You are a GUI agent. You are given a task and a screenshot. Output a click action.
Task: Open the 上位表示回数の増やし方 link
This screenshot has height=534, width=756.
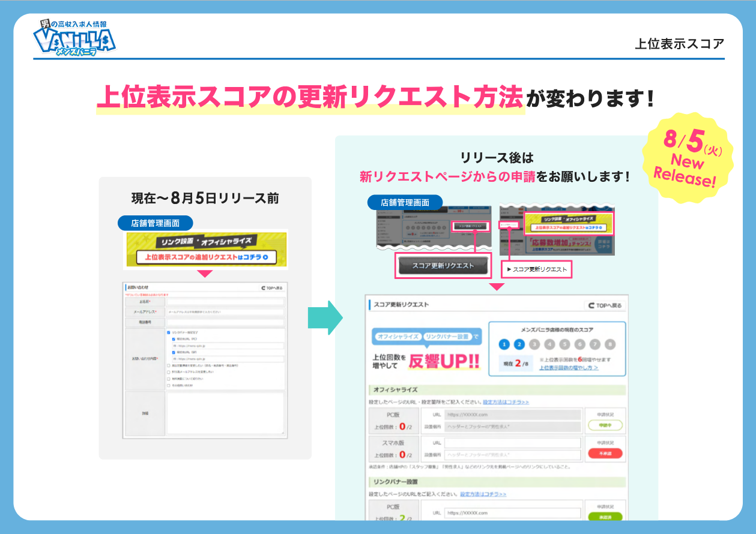pos(568,367)
